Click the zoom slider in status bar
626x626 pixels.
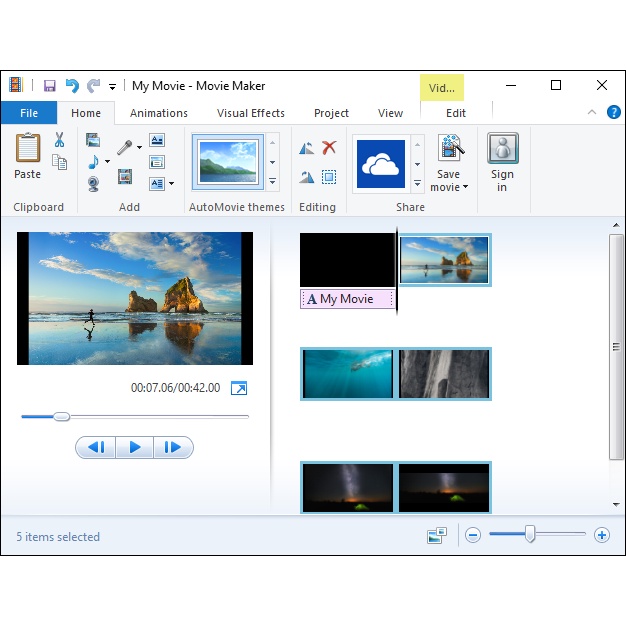point(530,535)
